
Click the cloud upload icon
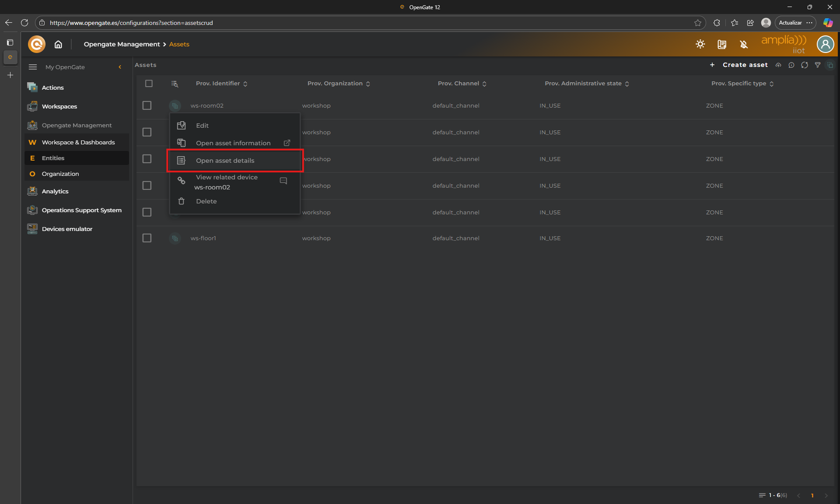778,65
